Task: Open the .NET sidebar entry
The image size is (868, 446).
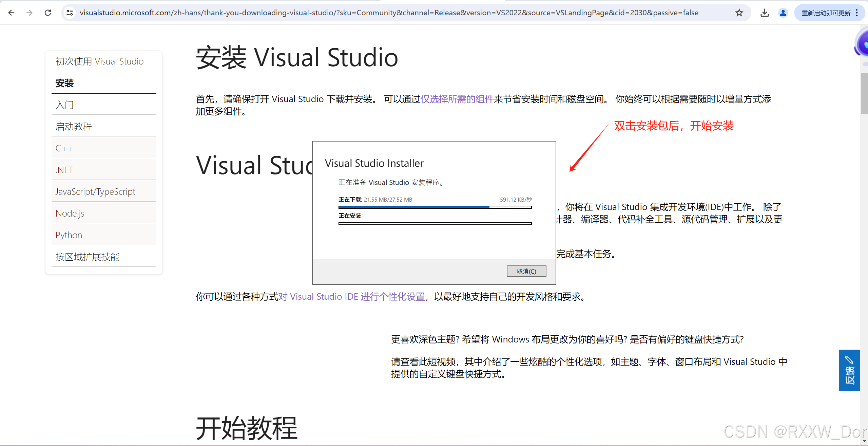Action: point(64,170)
